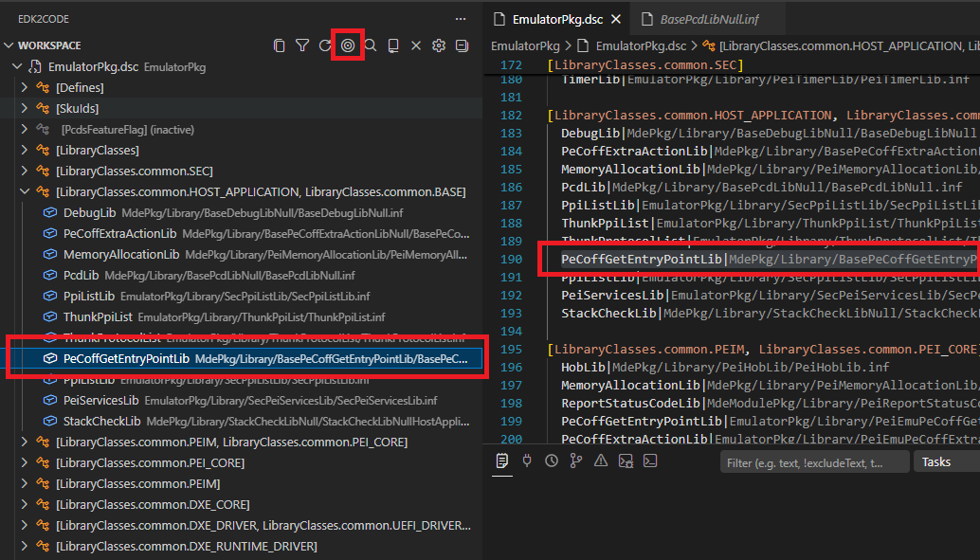Click the cube icon beside StackCheckLib
The height and width of the screenshot is (560, 980).
pos(50,422)
